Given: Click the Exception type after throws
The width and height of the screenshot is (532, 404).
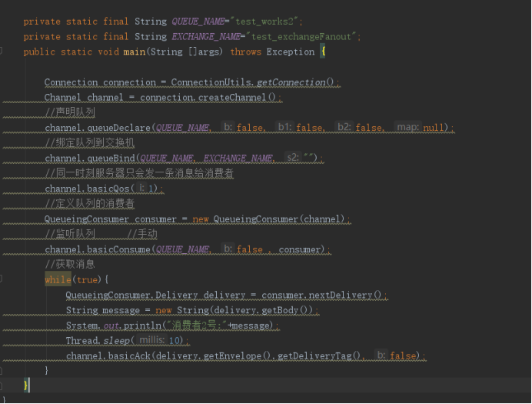Looking at the screenshot, I should [x=291, y=52].
